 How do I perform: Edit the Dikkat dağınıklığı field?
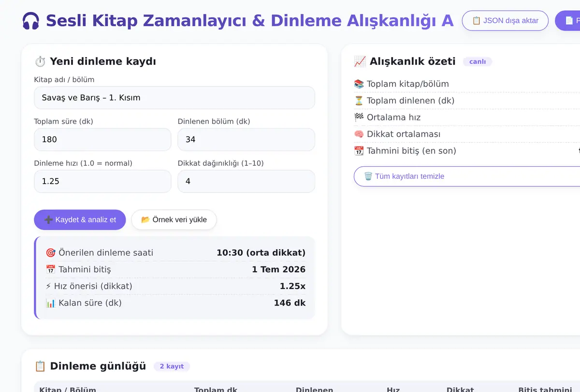tap(246, 181)
